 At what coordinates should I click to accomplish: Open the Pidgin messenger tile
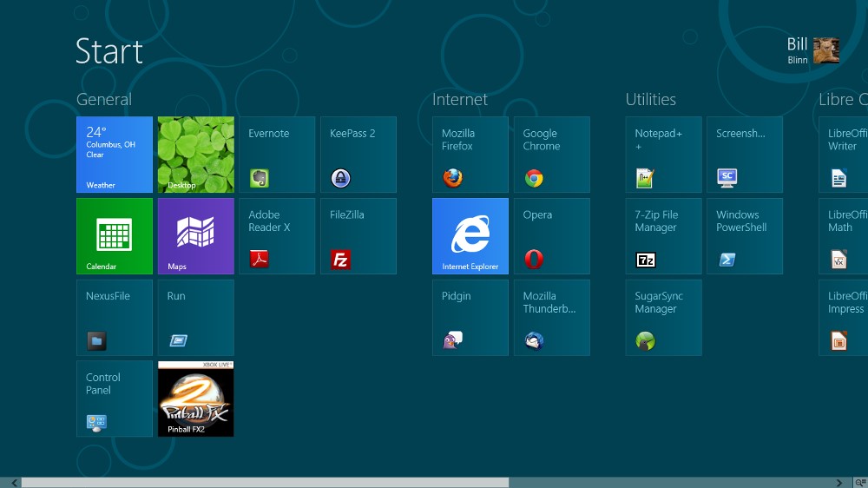click(x=470, y=318)
